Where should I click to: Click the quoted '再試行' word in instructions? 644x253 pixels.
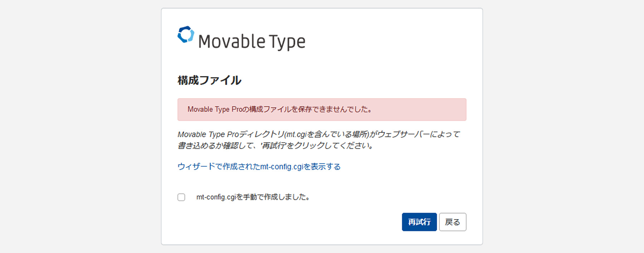click(273, 145)
